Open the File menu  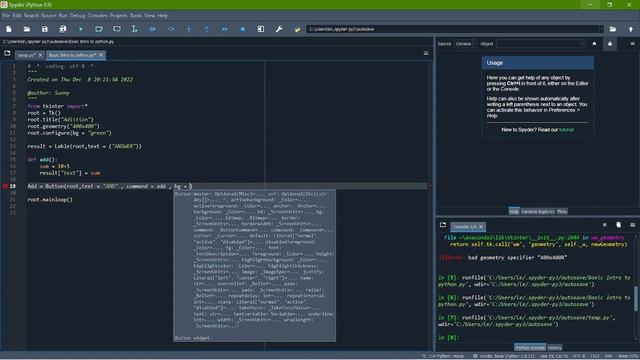coord(6,16)
